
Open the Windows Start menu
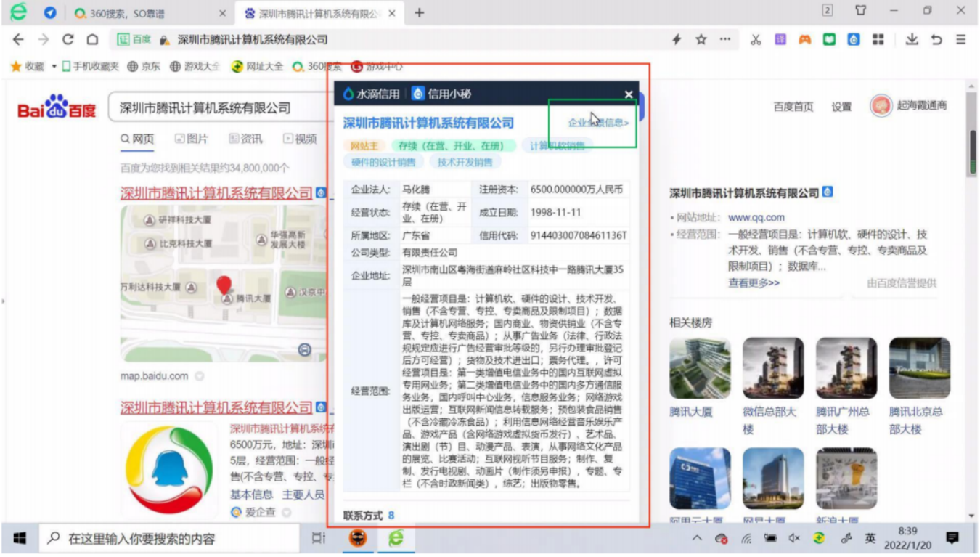pyautogui.click(x=20, y=538)
